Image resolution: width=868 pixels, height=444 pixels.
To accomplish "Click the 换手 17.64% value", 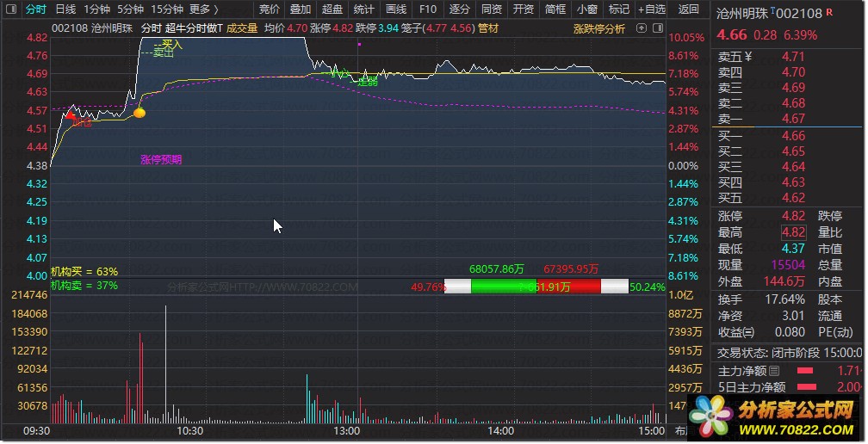I will click(785, 299).
